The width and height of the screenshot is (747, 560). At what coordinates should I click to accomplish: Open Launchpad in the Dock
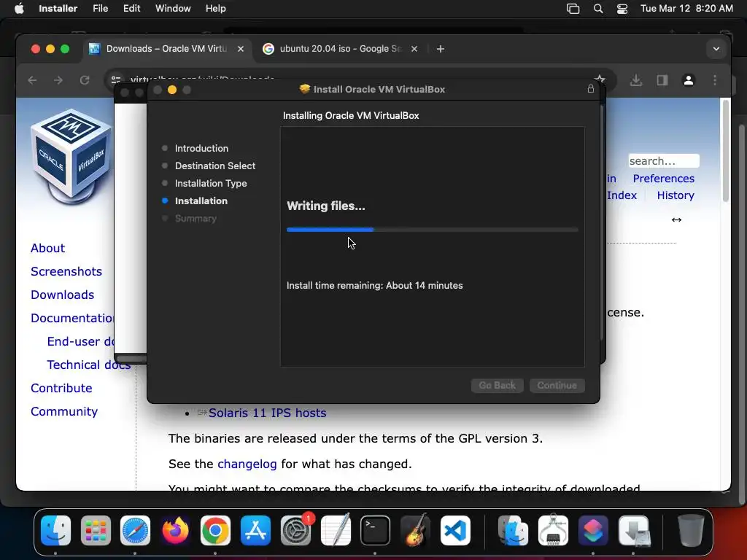96,530
